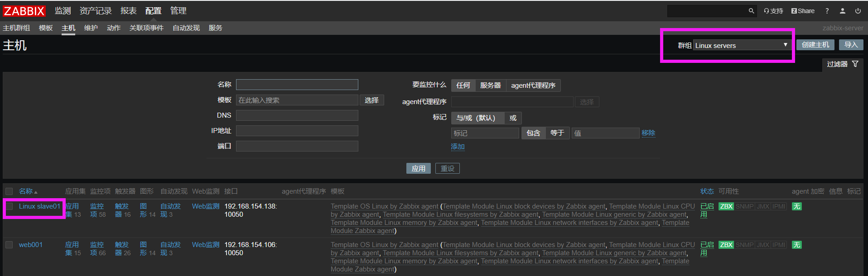Toggle the filter funnel tab
868x276 pixels.
click(843, 64)
